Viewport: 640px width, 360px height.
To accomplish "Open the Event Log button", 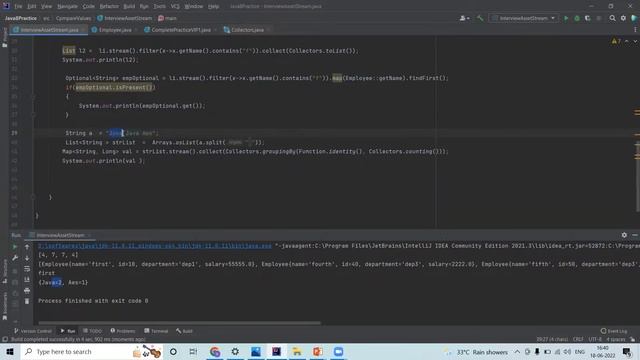I will [x=614, y=331].
